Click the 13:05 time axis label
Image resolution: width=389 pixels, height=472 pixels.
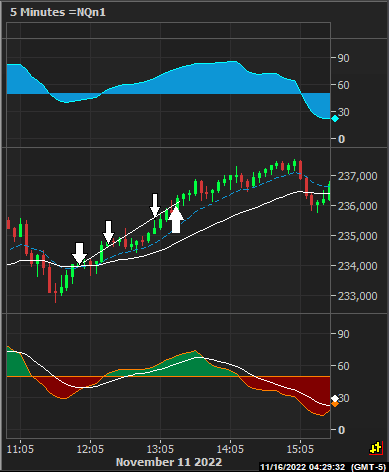click(x=160, y=449)
